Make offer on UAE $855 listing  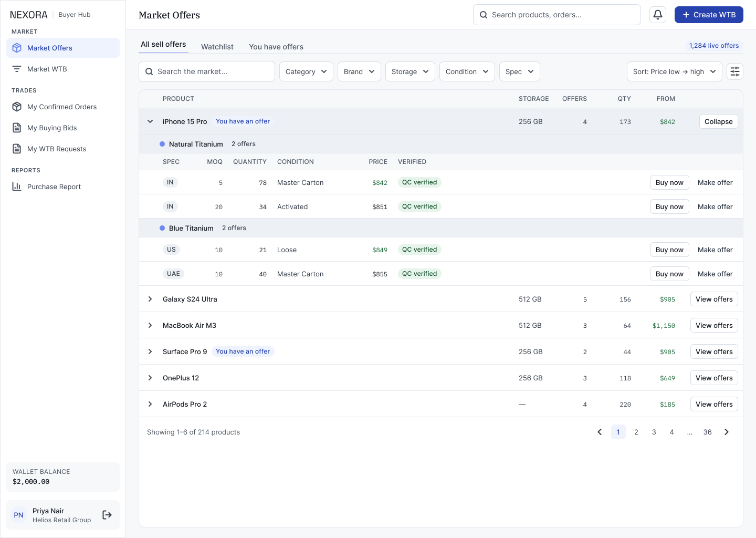[715, 274]
